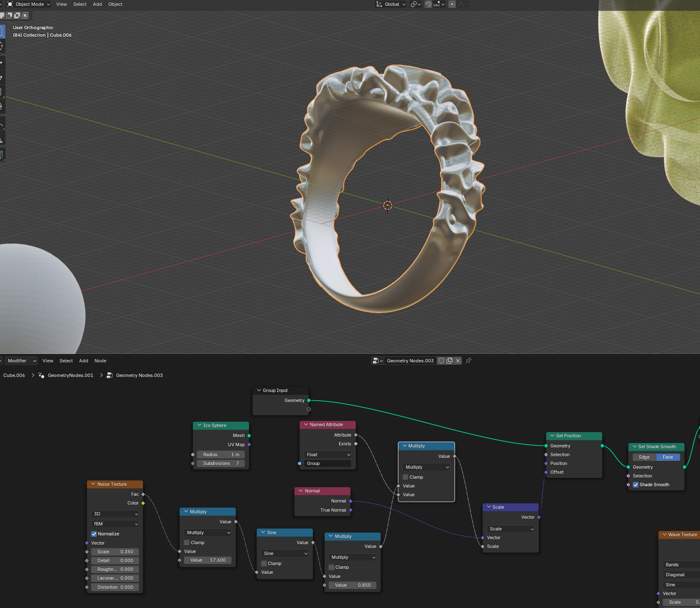Duplicate node tree with copy icon
The image size is (700, 608).
coord(450,361)
